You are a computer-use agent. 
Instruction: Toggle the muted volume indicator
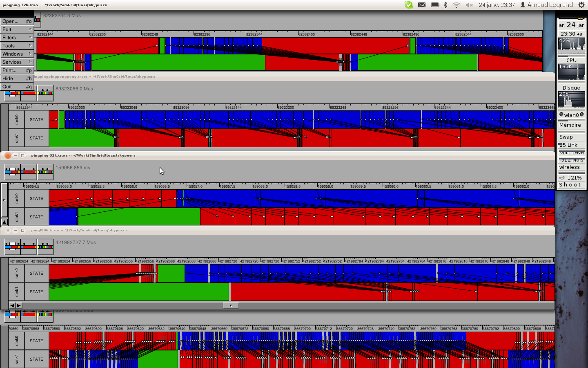pyautogui.click(x=469, y=5)
